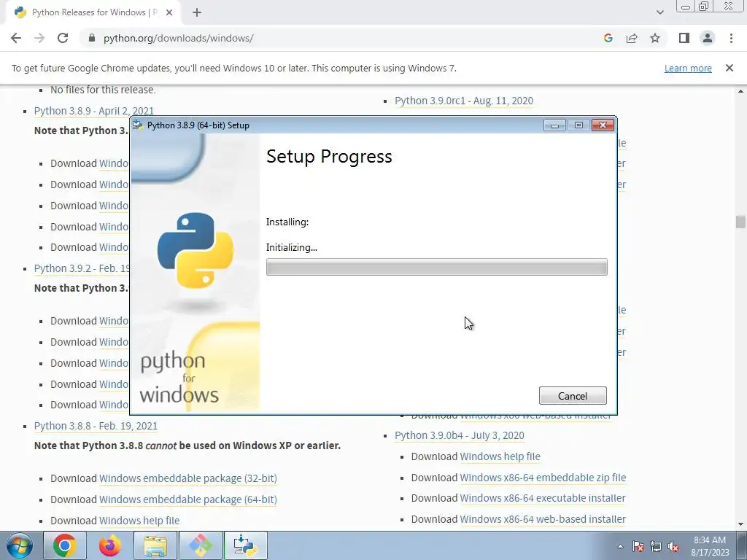Viewport: 747px width, 560px height.
Task: Open Python 3.8.9 - April 2, 2021 link
Action: (94, 111)
